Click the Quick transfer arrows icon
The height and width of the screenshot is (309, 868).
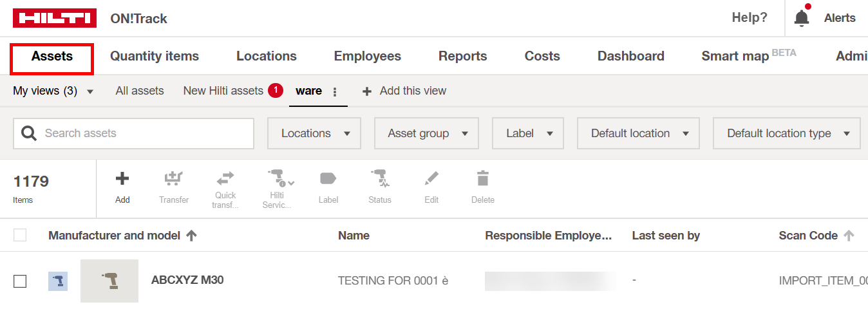[x=225, y=178]
